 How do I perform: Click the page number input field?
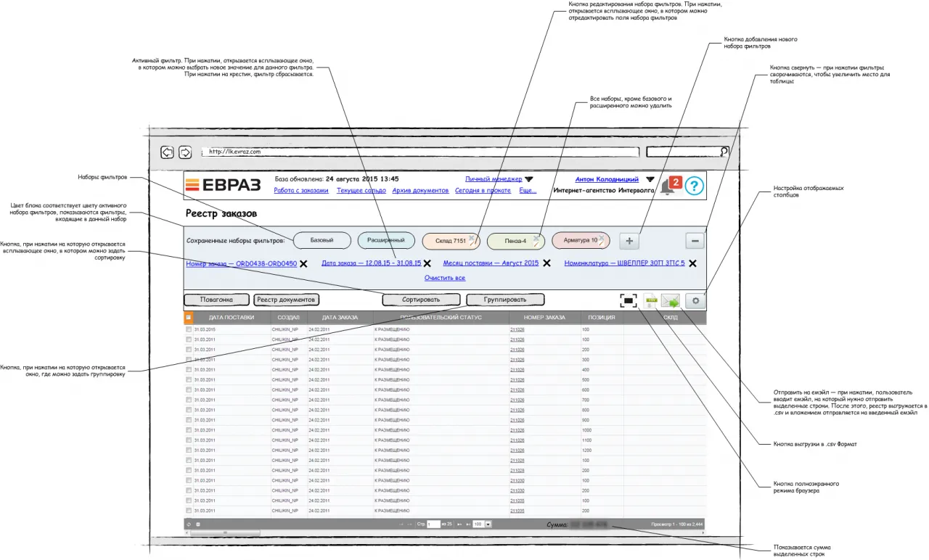tap(433, 524)
